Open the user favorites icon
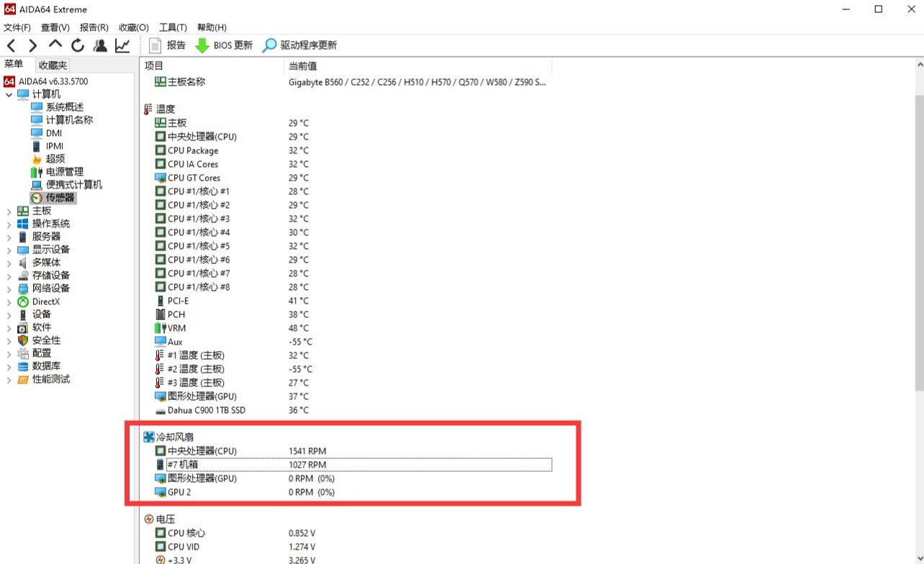Screen dimensions: 924x564 coord(100,45)
